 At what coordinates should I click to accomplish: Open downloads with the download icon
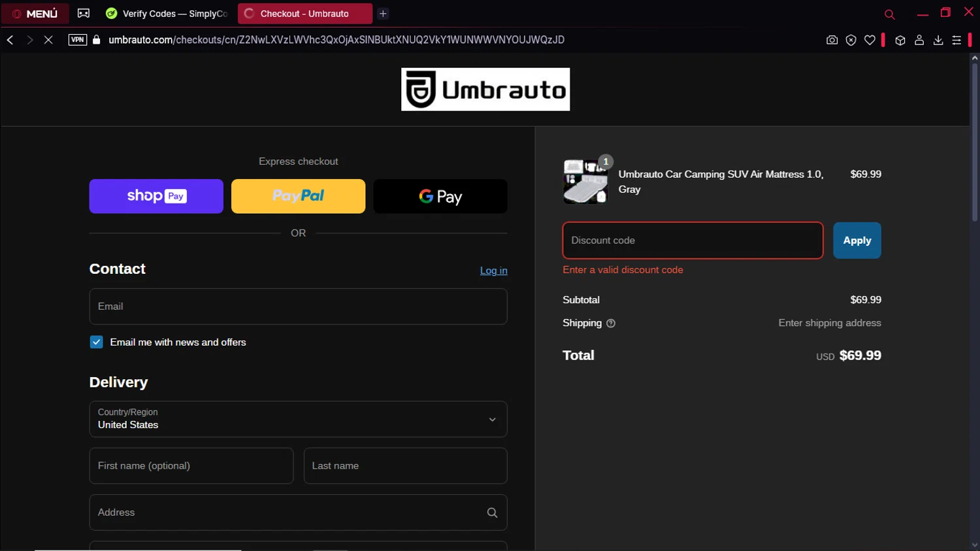click(938, 41)
